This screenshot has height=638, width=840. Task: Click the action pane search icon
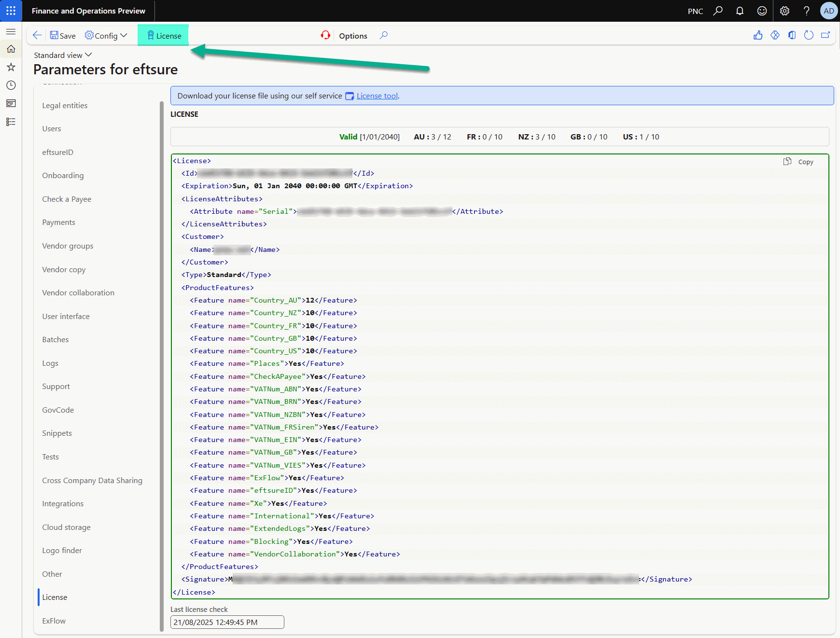tap(383, 35)
